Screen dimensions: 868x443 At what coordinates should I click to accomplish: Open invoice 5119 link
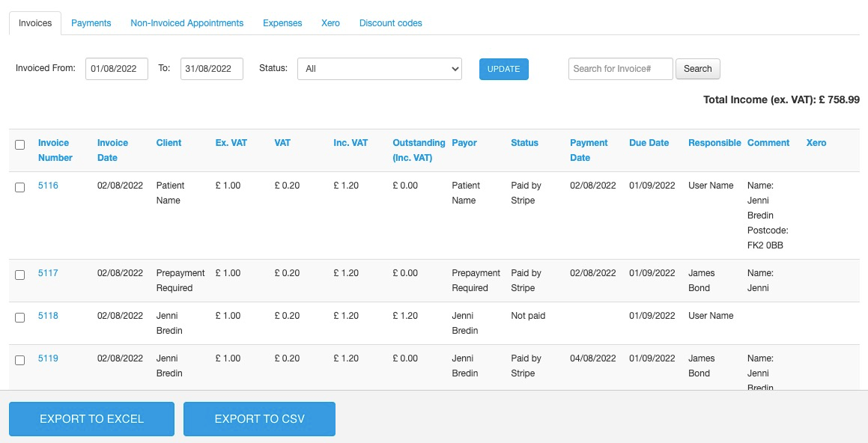48,358
